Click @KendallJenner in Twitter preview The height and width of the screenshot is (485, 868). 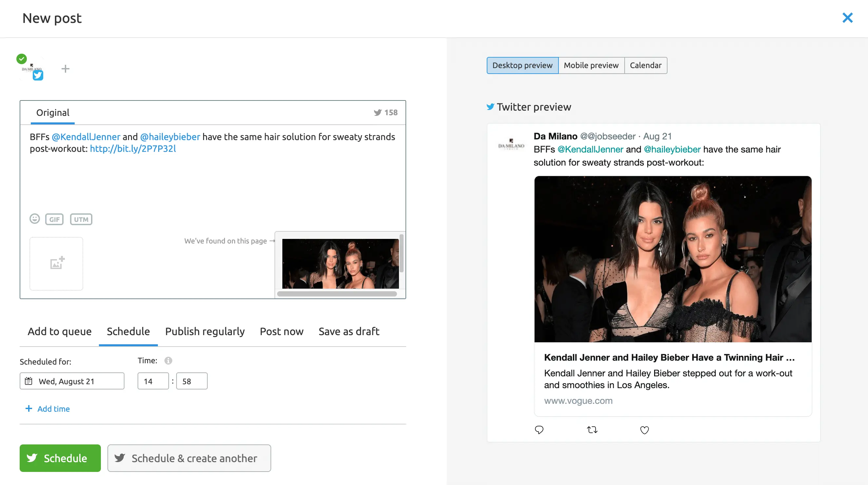pos(590,149)
